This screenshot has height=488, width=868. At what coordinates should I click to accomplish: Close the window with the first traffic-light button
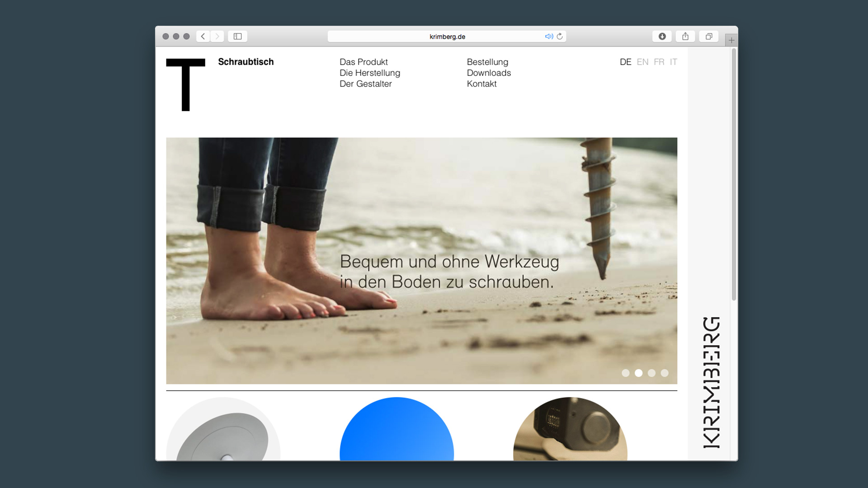pyautogui.click(x=165, y=36)
